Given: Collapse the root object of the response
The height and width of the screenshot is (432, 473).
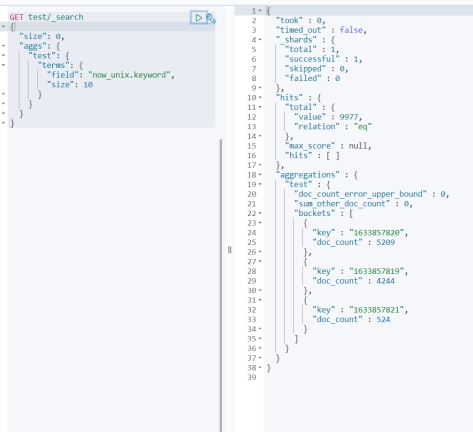Looking at the screenshot, I should tap(260, 11).
